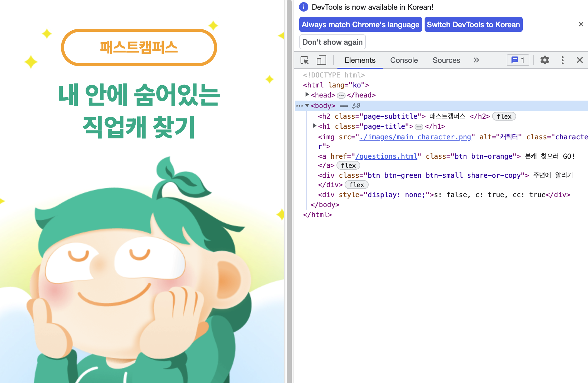The width and height of the screenshot is (588, 383).
Task: Toggle flex badge on the btn-orange anchor
Action: point(348,166)
